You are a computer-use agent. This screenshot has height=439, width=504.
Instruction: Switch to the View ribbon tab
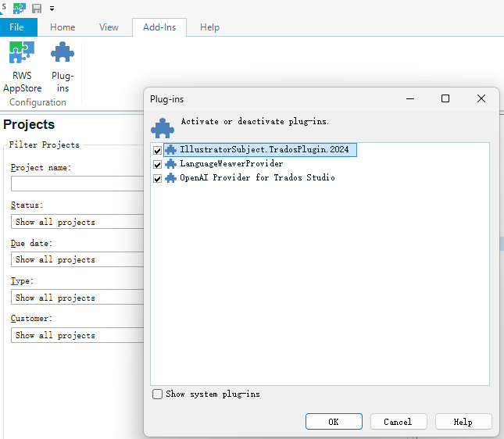click(x=109, y=27)
